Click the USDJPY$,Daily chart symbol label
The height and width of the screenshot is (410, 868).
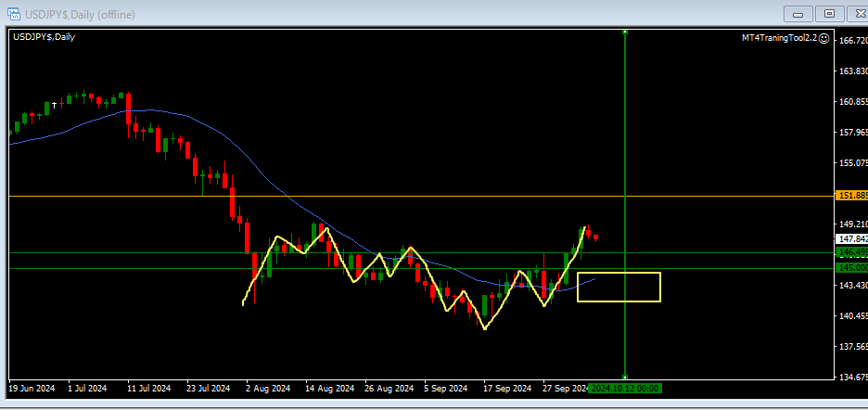(x=45, y=37)
